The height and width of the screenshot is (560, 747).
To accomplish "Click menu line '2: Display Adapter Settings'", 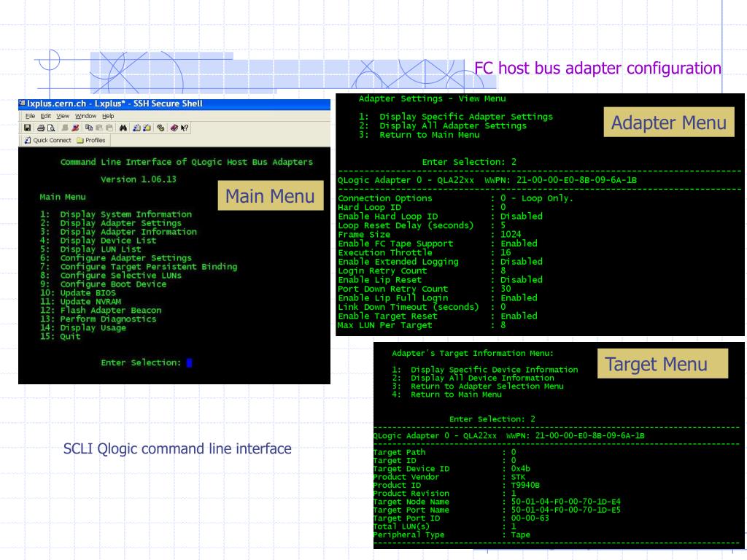I will click(x=111, y=223).
